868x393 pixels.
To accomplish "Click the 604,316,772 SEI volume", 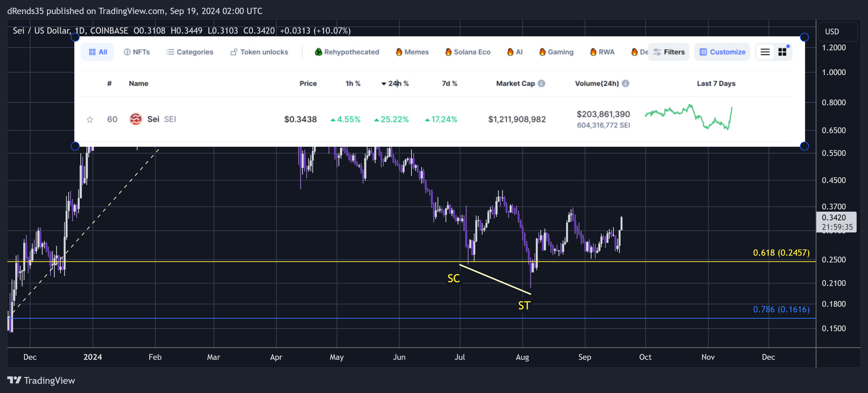I will (x=603, y=125).
